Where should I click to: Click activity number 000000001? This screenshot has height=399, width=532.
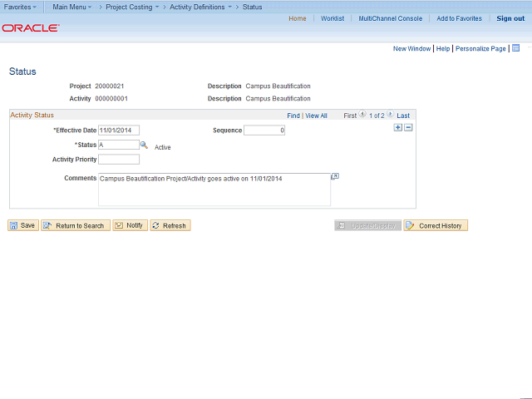(111, 99)
